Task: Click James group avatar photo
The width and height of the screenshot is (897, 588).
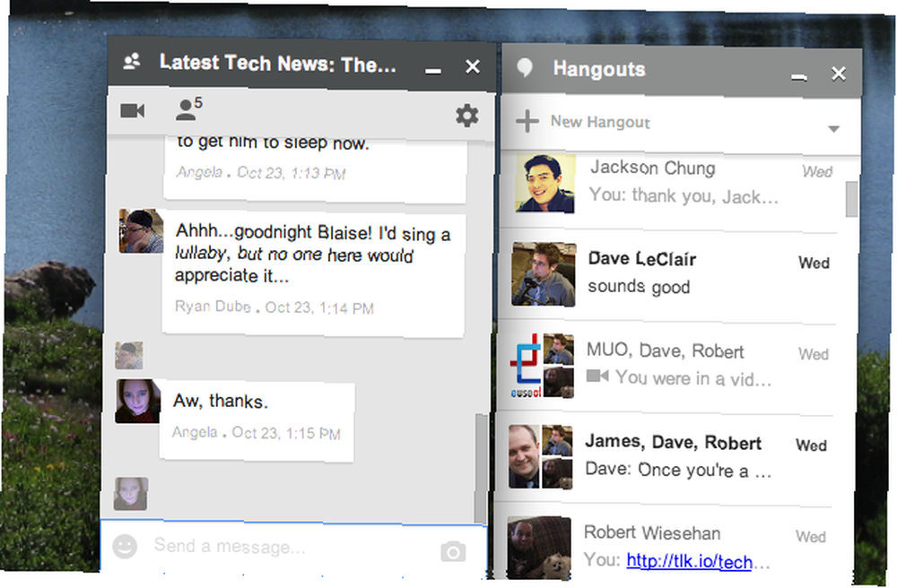Action: [x=524, y=456]
